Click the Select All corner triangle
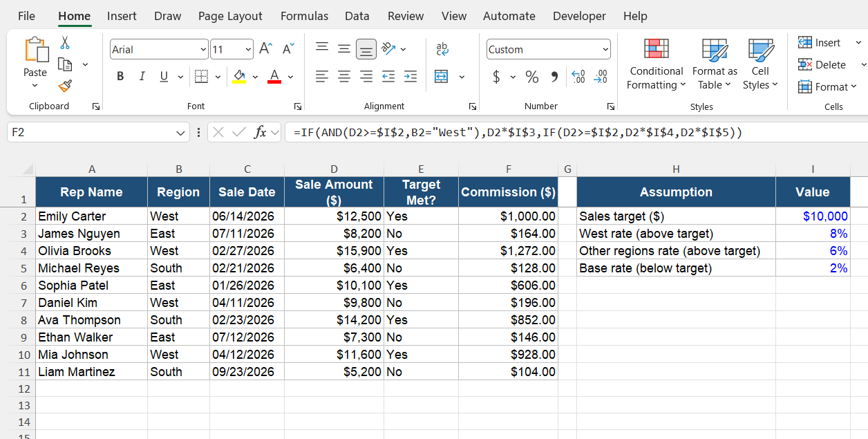This screenshot has width=868, height=439. [27, 169]
